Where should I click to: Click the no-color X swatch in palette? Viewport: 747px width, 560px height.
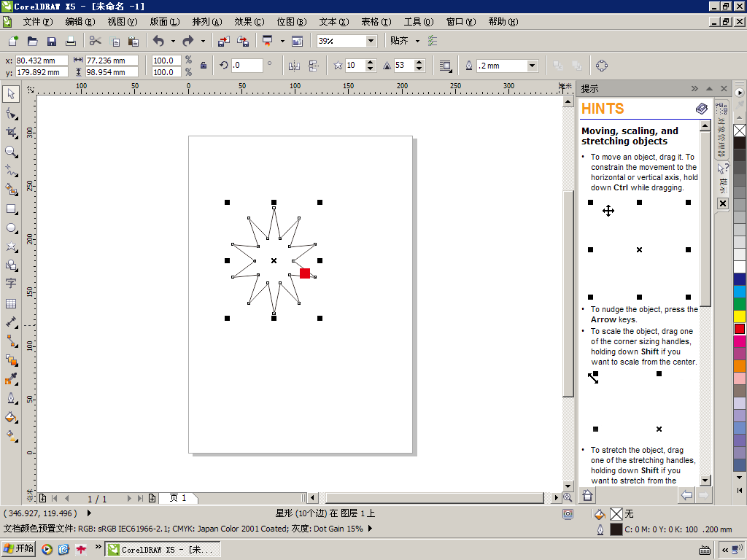coord(740,131)
